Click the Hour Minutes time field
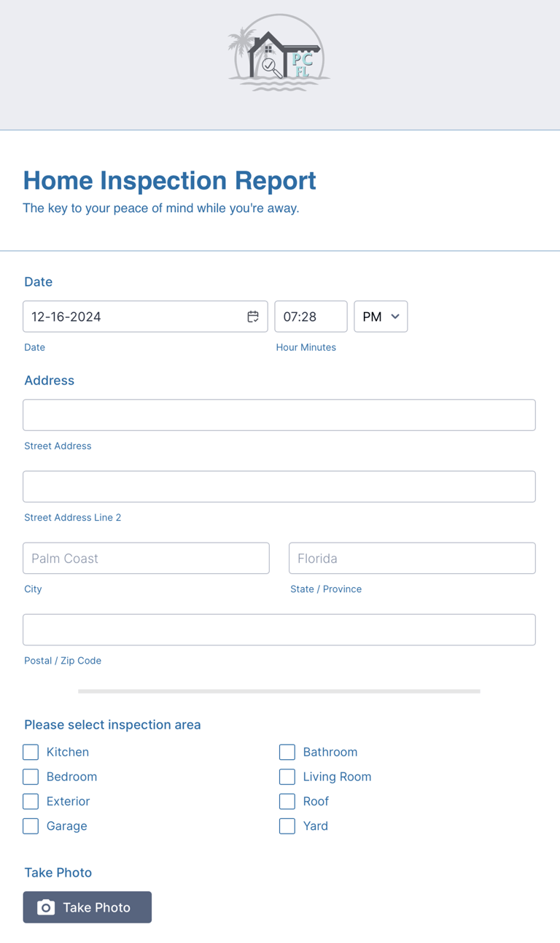This screenshot has width=560, height=943. point(310,317)
